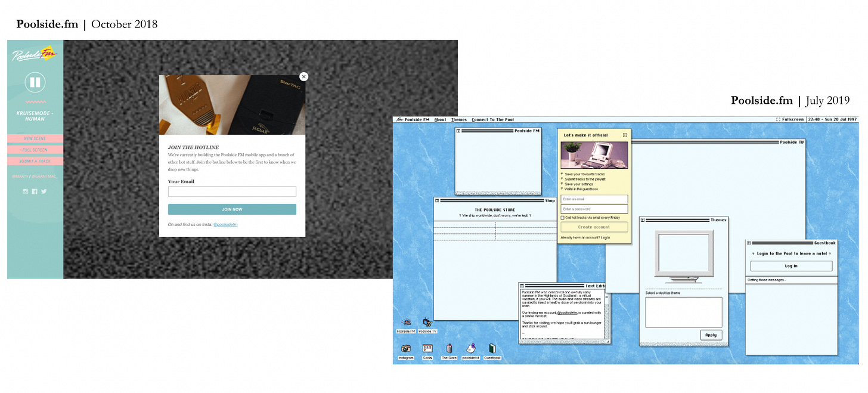Click the desktop theme list box

(684, 312)
